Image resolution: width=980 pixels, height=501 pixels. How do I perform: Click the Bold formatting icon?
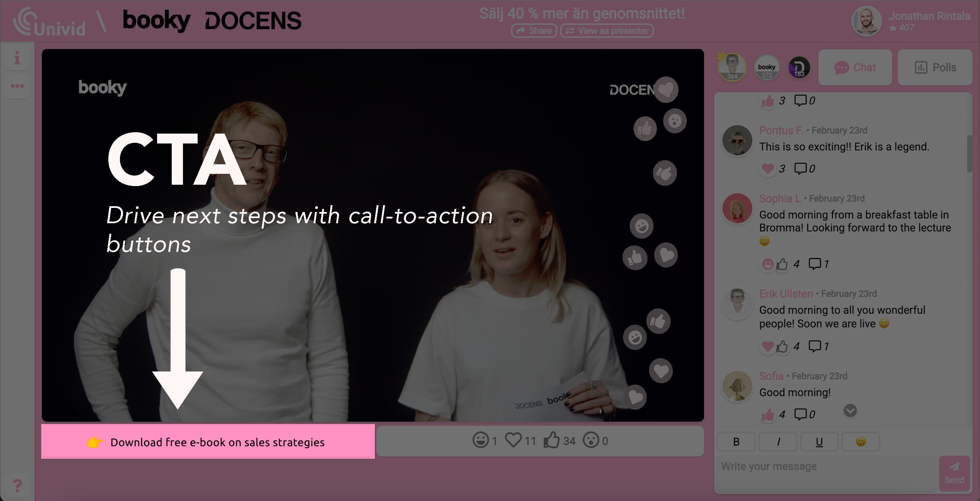tap(737, 442)
